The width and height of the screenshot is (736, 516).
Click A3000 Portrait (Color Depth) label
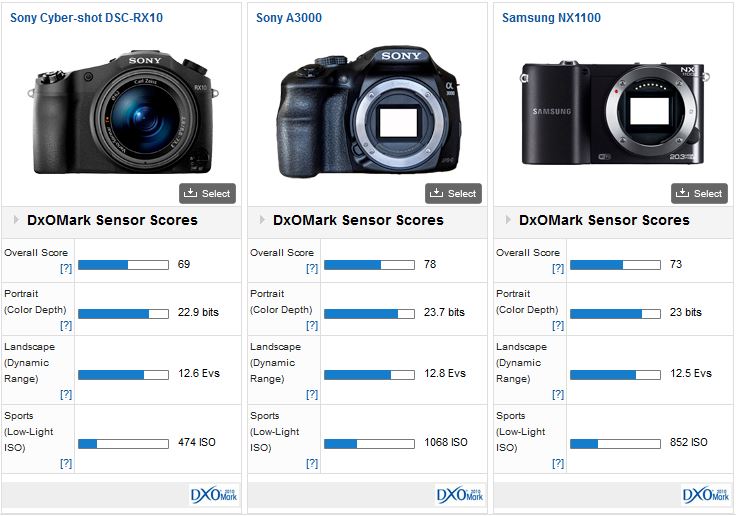click(281, 302)
